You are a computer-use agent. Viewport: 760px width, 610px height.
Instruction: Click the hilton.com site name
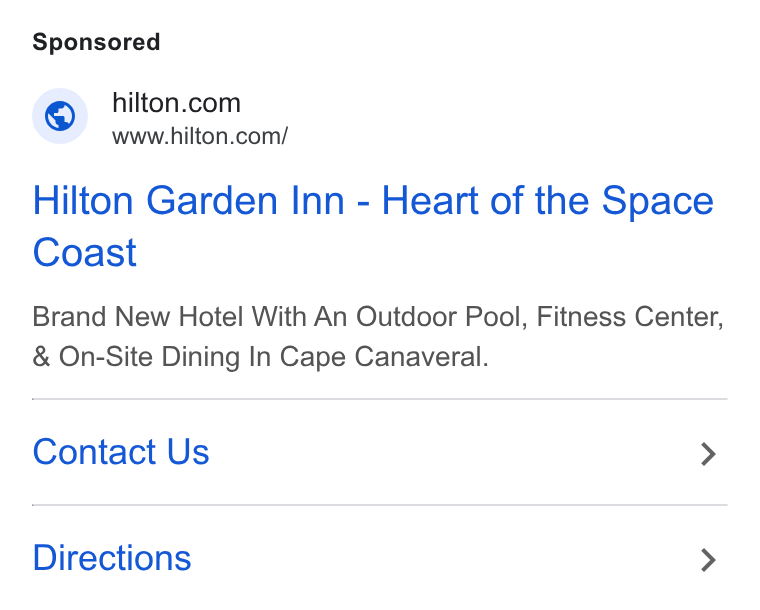[x=176, y=103]
